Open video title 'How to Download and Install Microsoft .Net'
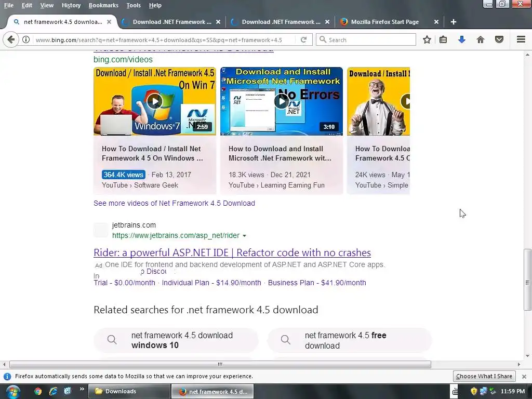 tap(280, 153)
